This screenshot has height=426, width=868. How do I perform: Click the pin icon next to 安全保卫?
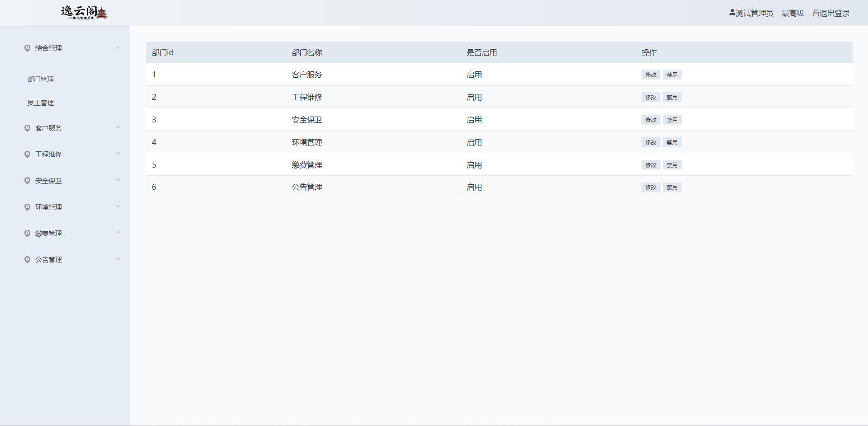pyautogui.click(x=27, y=181)
